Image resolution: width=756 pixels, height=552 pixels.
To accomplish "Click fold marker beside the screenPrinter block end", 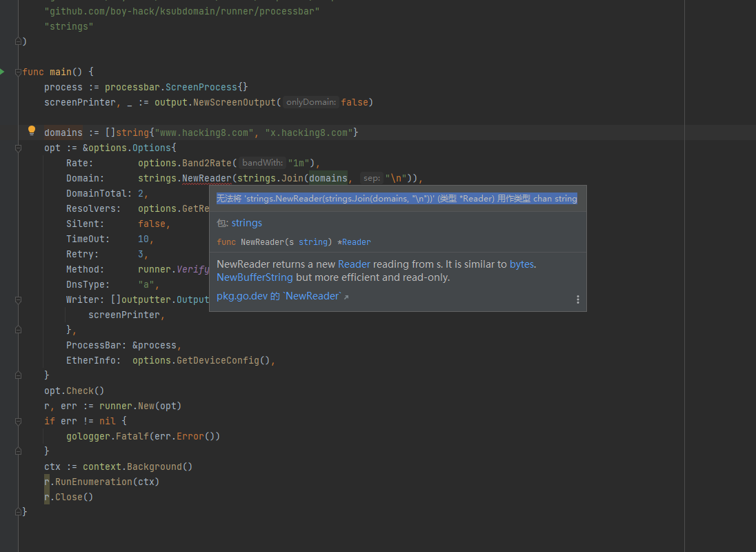I will (17, 330).
